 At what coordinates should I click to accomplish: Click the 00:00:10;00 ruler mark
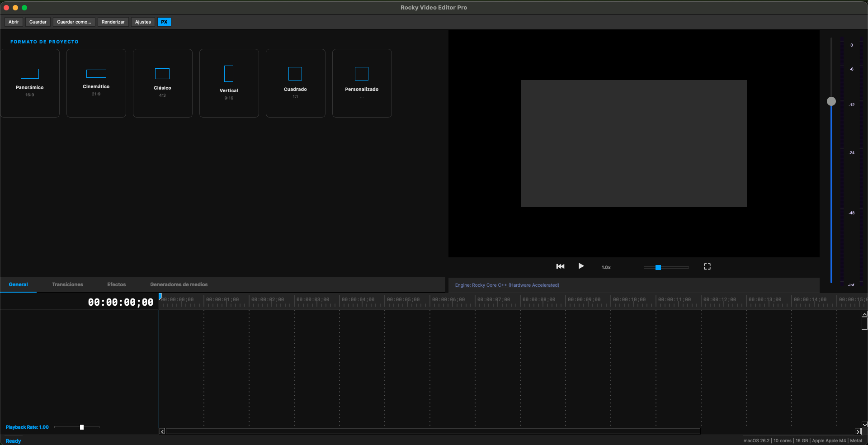[x=629, y=299]
